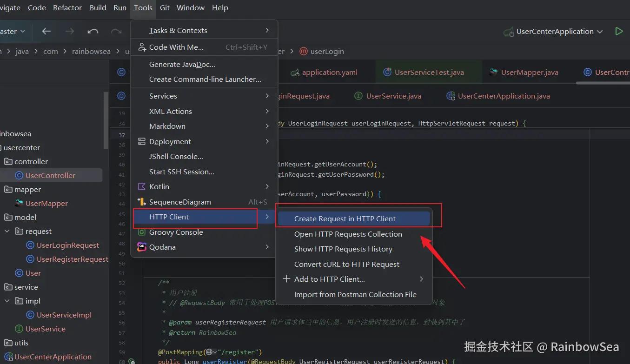Viewport: 630px width, 364px height.
Task: Click the forward navigation arrow in the toolbar
Action: coord(70,31)
